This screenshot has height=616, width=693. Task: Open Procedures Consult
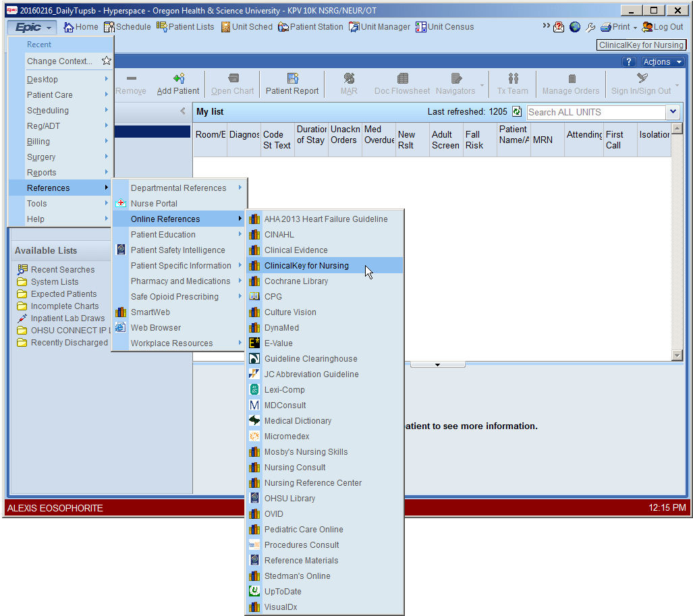pos(325,545)
